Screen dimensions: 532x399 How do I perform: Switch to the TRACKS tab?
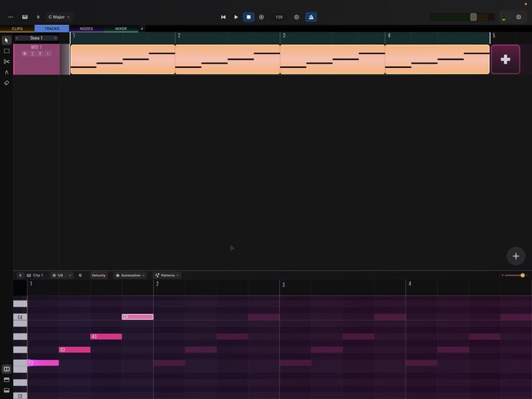pos(52,29)
